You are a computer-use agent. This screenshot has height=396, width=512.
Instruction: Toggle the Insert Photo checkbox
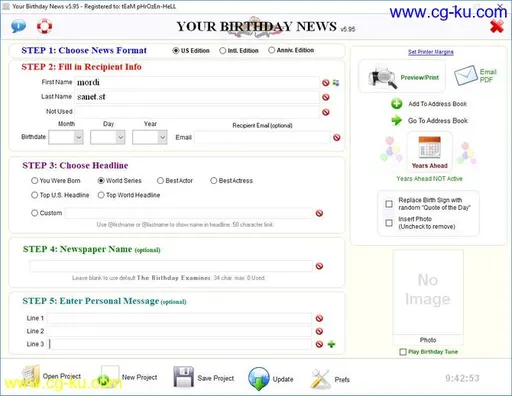click(x=389, y=223)
